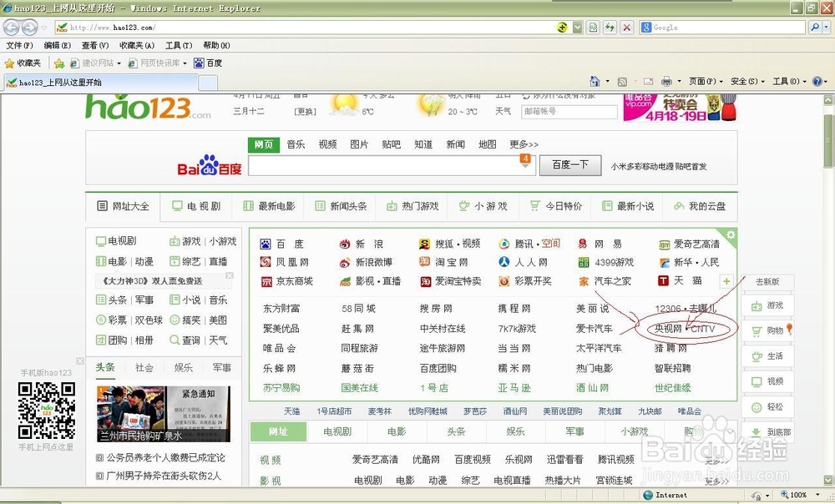Close the 大力神3D ad banner
Screen dimensions: 835x504
(x=230, y=275)
